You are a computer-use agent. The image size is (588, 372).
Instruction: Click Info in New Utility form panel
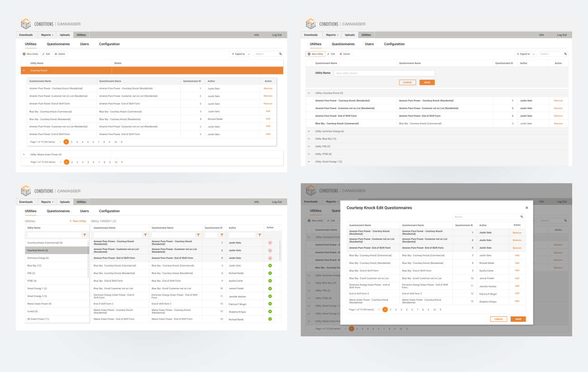pyautogui.click(x=541, y=35)
